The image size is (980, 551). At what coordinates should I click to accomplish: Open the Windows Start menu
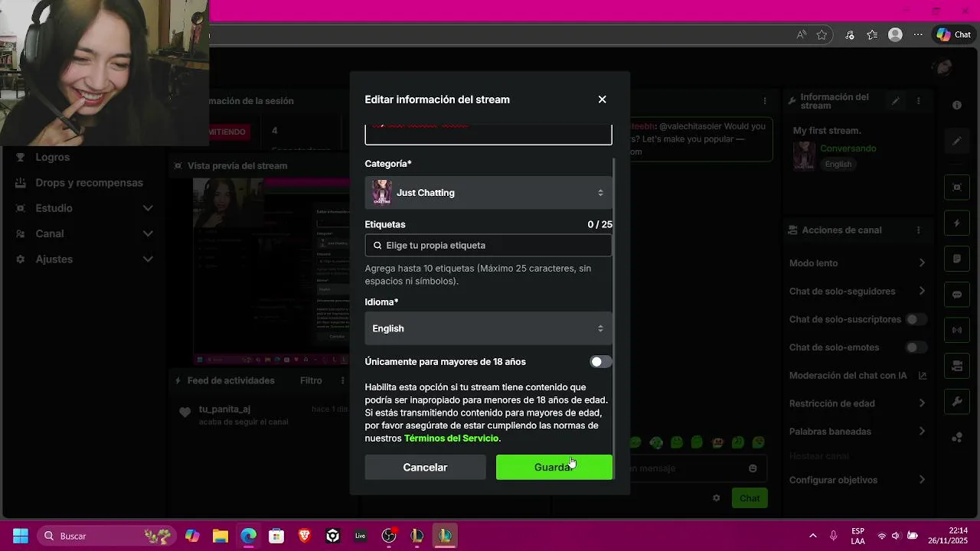[21, 536]
